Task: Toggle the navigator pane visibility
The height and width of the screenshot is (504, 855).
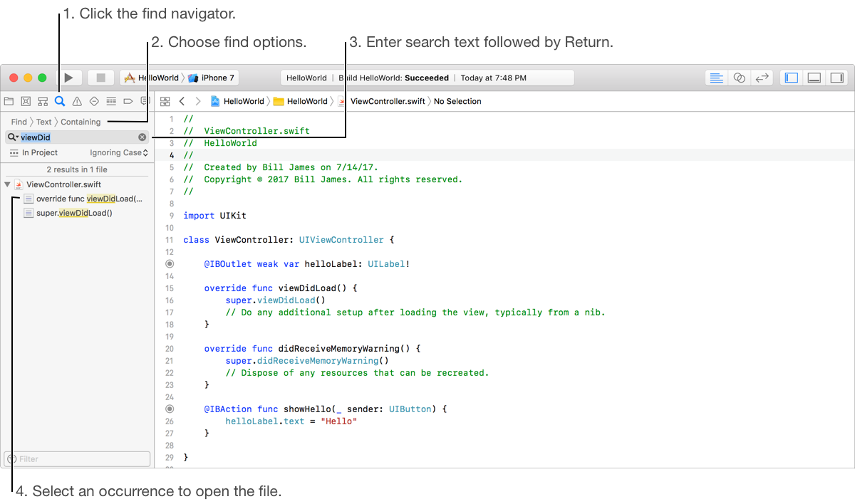Action: point(791,78)
